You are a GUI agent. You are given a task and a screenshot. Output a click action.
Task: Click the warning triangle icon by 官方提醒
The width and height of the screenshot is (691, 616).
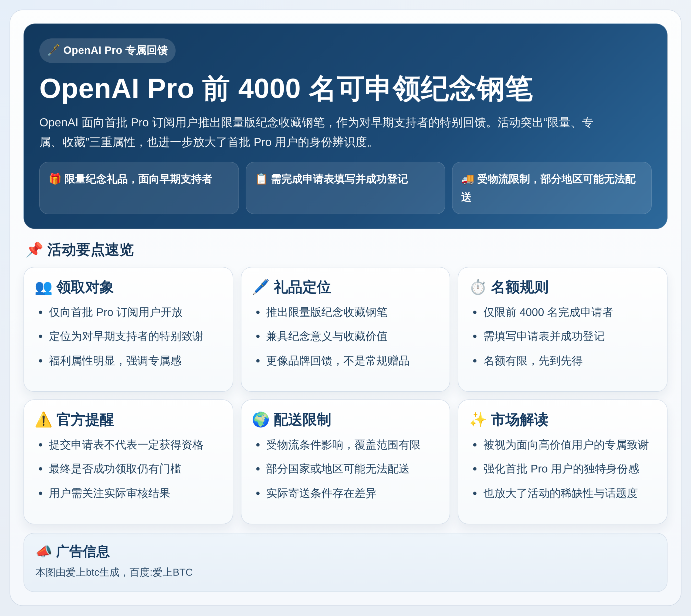click(x=44, y=420)
